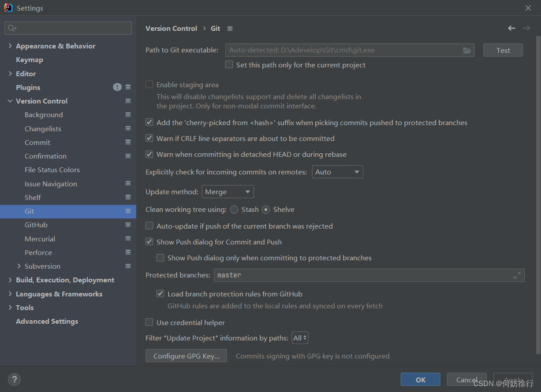Browse for Git executable using folder icon
Viewport: 541px width, 392px height.
coord(467,50)
